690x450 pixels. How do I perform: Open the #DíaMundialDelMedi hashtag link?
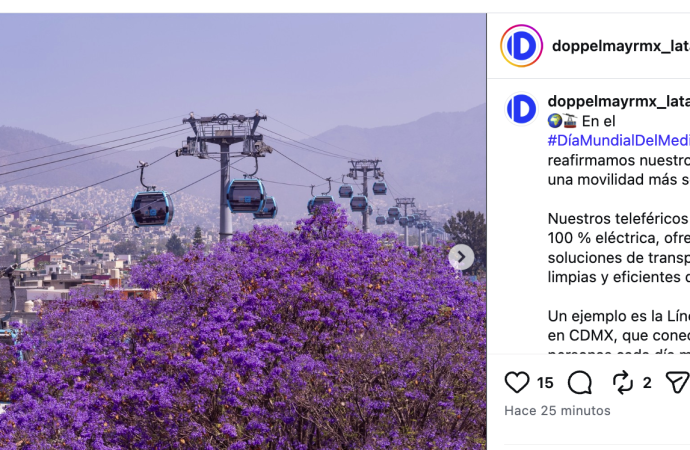(x=618, y=140)
